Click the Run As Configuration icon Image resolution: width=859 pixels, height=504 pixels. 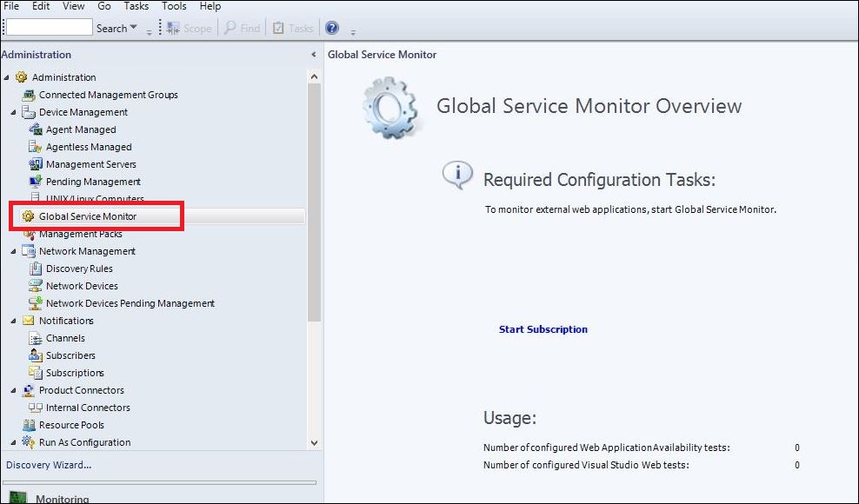click(x=29, y=441)
